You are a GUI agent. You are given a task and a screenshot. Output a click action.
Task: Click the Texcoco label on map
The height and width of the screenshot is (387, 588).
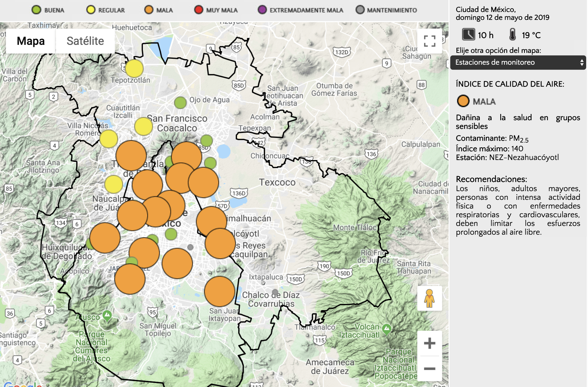(277, 182)
